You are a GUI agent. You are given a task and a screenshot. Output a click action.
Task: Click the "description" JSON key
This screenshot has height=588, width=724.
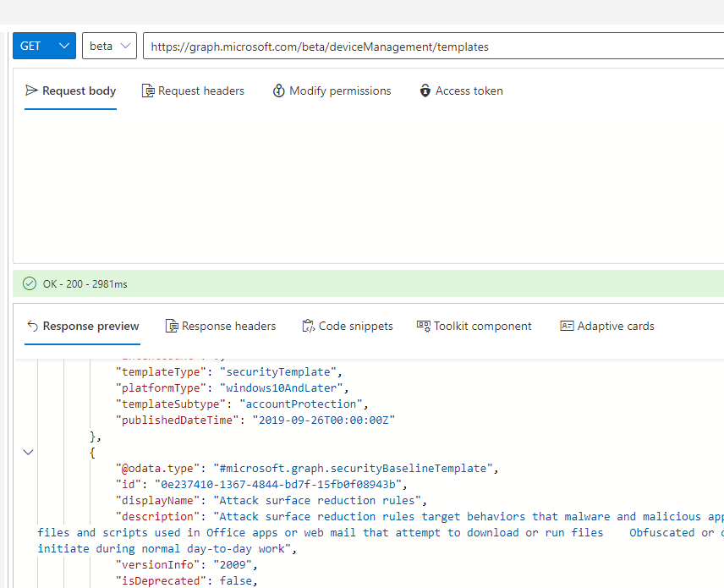[x=157, y=516]
